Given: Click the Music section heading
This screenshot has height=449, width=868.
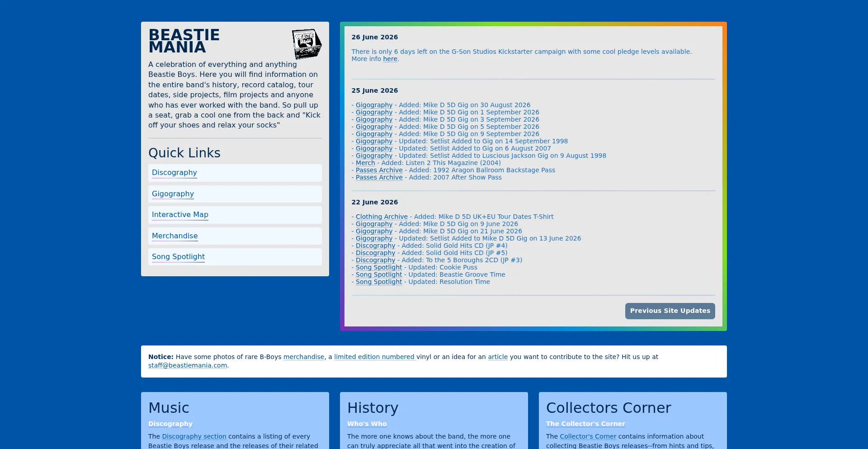Looking at the screenshot, I should point(169,408).
